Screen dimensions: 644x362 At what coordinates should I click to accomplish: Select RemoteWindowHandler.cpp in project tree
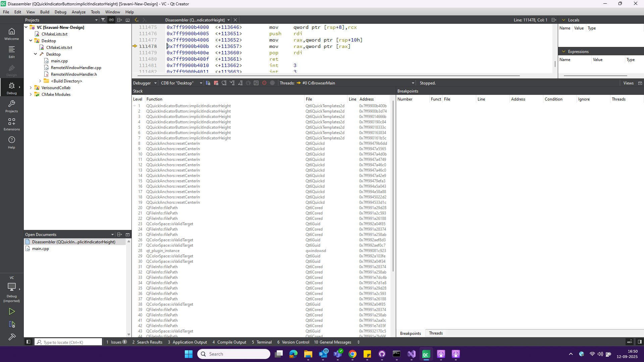76,67
